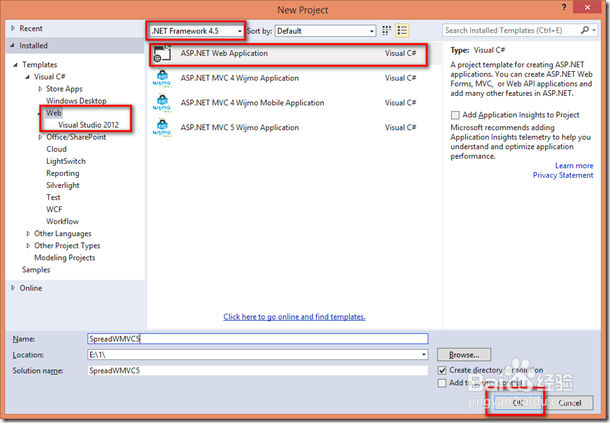Click the ASP.NET Web Application template icon

click(162, 54)
